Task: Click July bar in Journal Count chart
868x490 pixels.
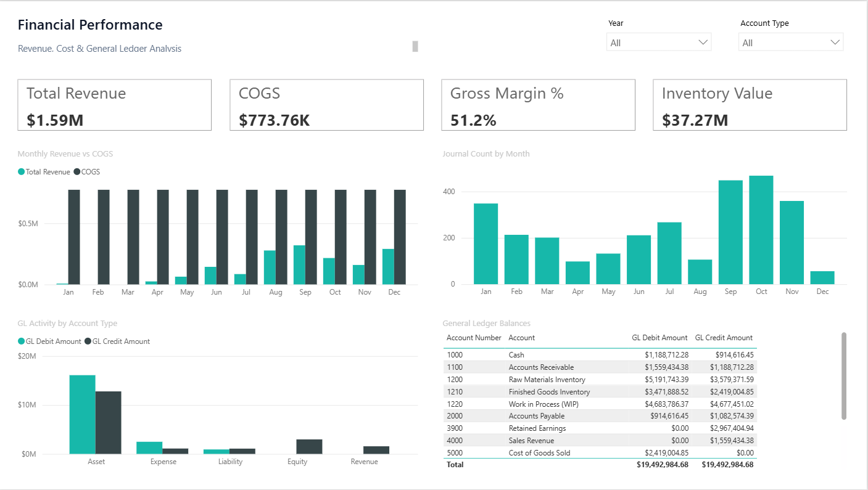Action: pos(669,253)
